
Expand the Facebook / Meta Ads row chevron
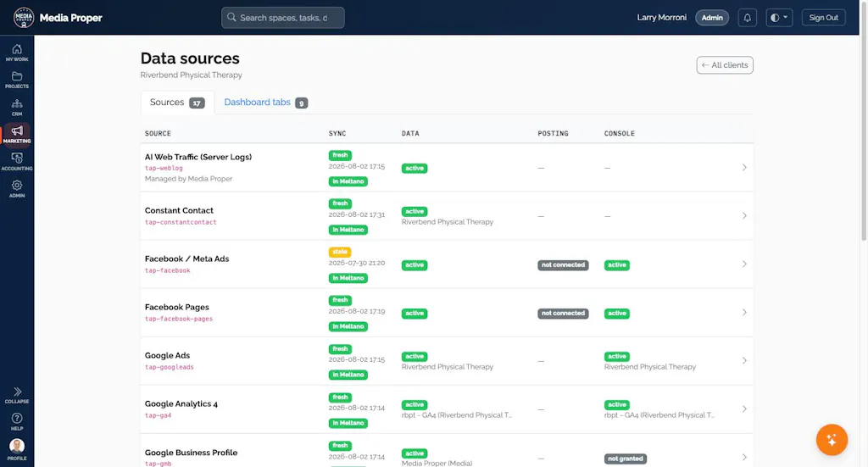744,264
